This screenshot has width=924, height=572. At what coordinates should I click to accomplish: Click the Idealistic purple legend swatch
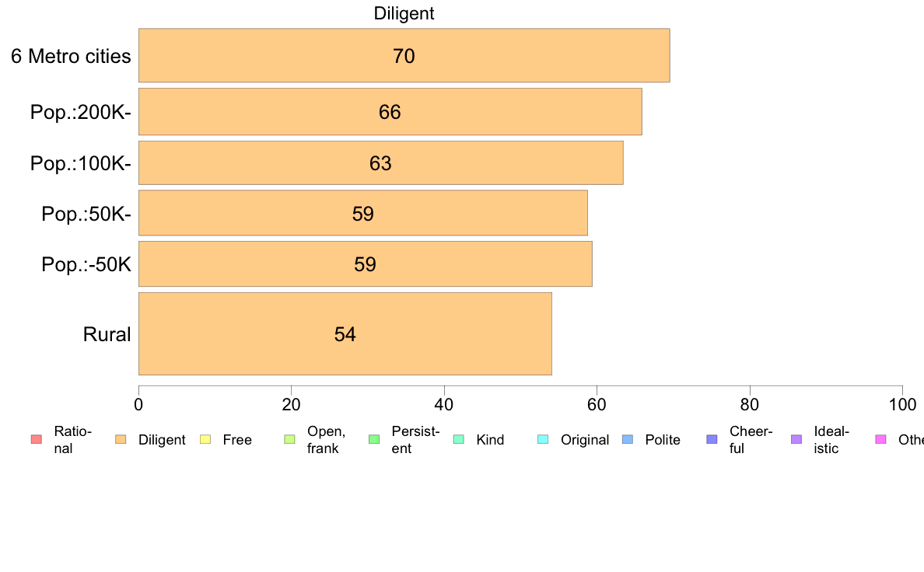(796, 439)
